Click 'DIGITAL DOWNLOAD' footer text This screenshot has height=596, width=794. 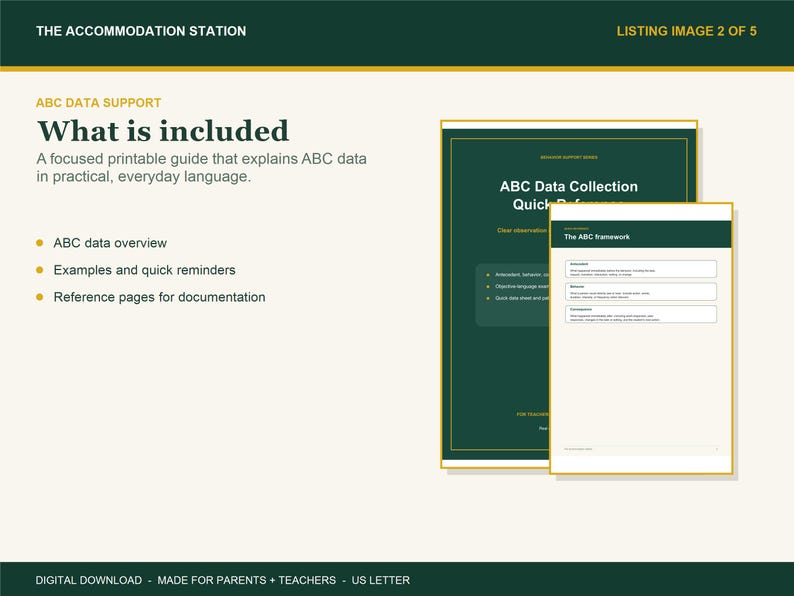pyautogui.click(x=89, y=580)
